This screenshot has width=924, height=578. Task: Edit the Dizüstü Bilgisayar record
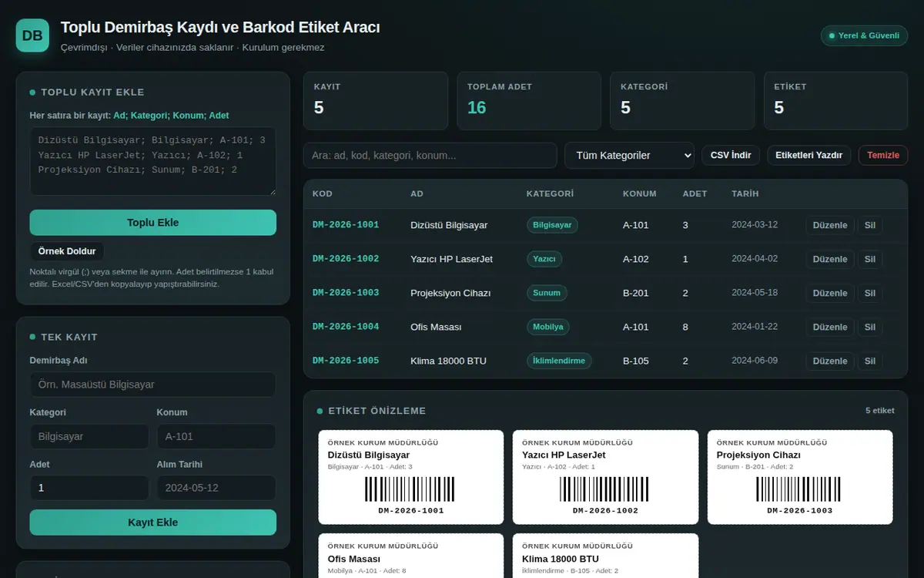coord(830,225)
